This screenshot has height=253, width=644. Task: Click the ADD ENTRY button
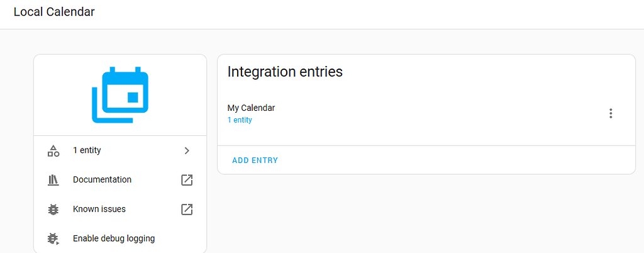tap(255, 160)
